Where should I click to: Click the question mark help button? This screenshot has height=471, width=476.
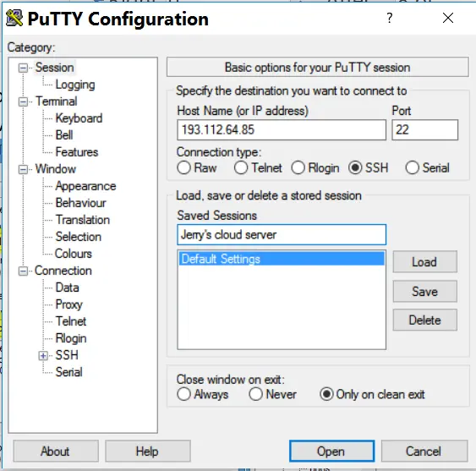[x=390, y=18]
